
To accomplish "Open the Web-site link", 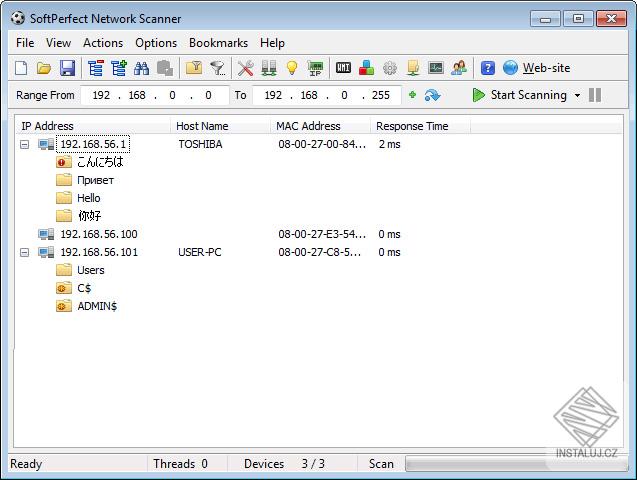I will tap(546, 68).
